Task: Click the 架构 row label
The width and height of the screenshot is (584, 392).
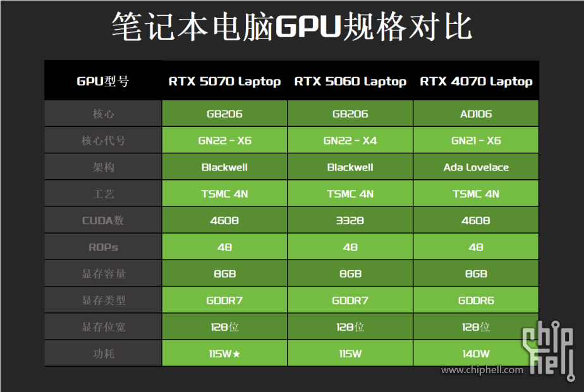Action: [x=103, y=167]
